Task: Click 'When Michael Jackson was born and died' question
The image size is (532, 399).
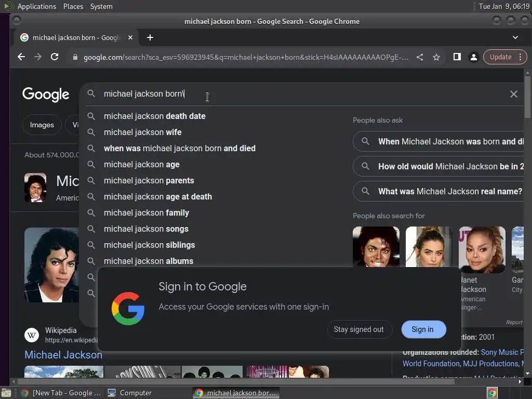Action: click(x=438, y=141)
